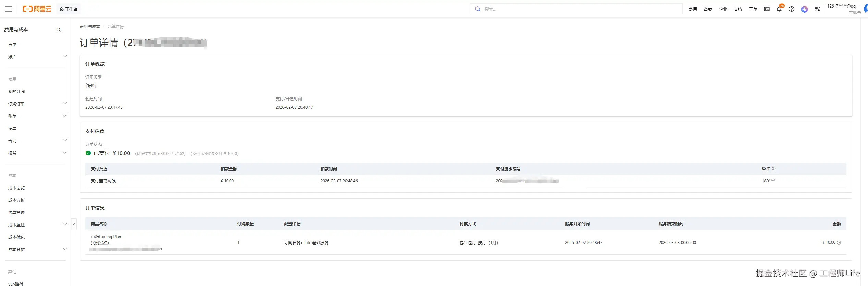The width and height of the screenshot is (868, 286).
Task: Expand the 成本监控 sidebar section
Action: pyautogui.click(x=37, y=225)
